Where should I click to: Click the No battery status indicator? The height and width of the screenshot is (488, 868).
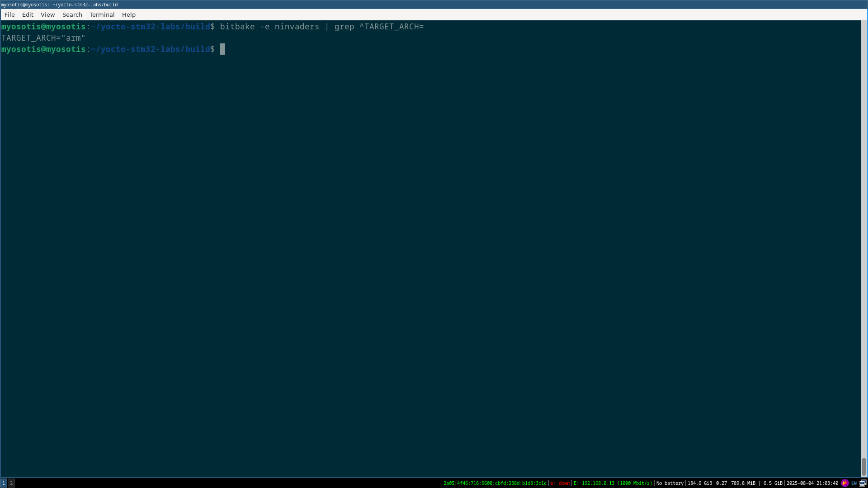click(670, 483)
